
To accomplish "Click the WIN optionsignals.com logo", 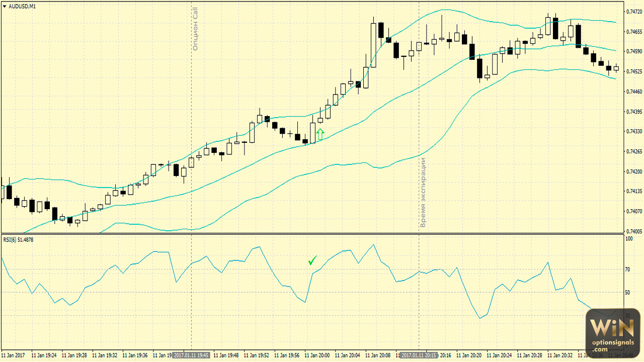I will (x=612, y=331).
